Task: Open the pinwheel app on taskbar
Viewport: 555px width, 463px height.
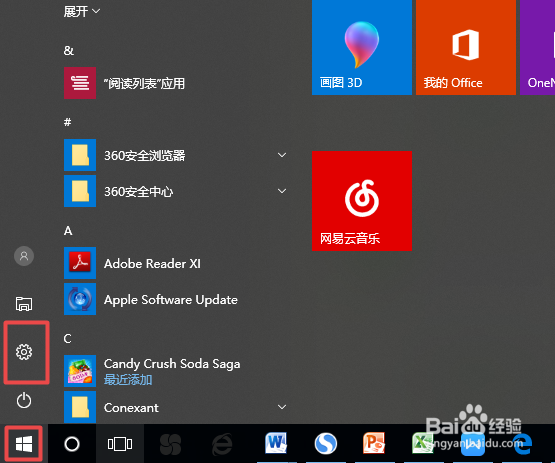Action: (x=170, y=445)
